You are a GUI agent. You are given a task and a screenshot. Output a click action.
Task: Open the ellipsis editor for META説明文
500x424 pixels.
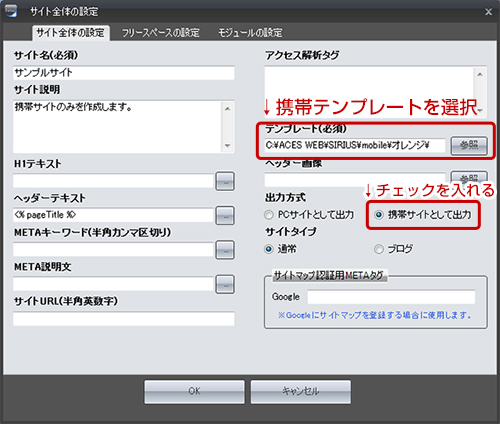225,284
